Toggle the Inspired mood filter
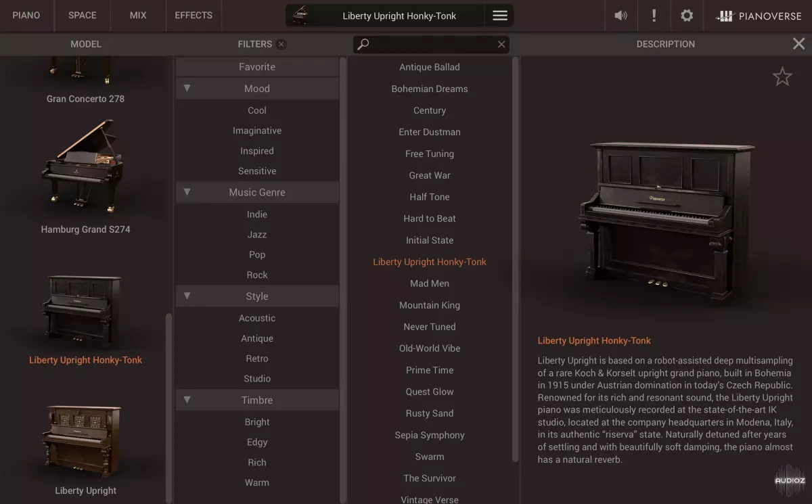This screenshot has height=504, width=812. tap(257, 151)
